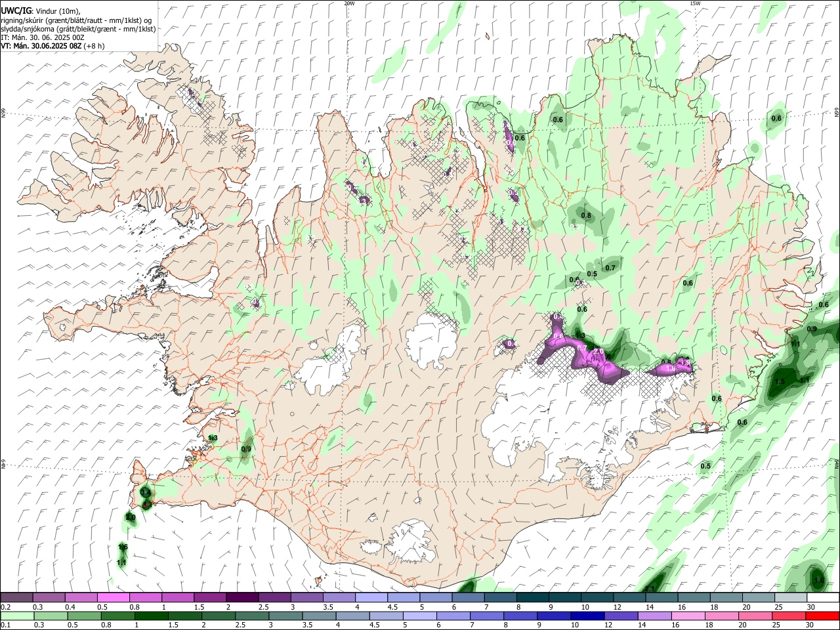Click the lower green swatch between 0.5 and 0.8
840x630 pixels.
(84, 616)
